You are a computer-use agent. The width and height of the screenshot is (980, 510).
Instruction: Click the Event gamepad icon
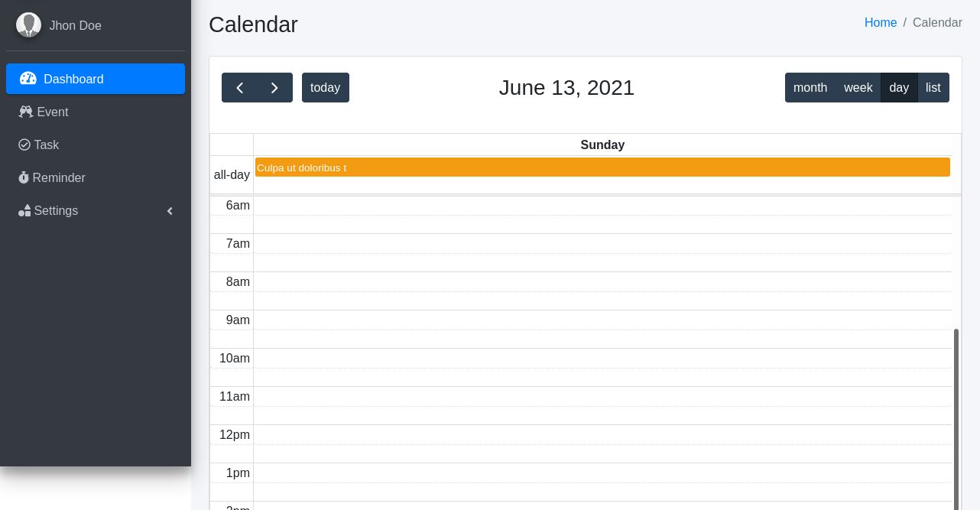tap(26, 112)
